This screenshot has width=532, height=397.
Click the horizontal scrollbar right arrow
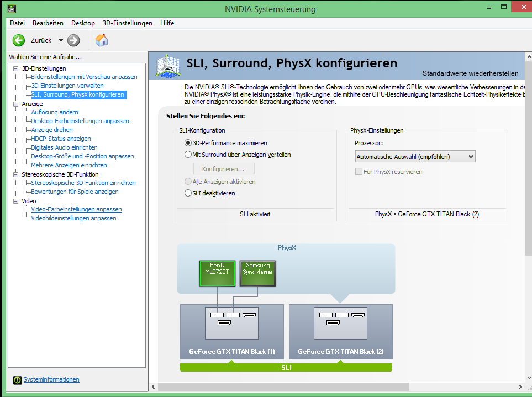[x=520, y=387]
